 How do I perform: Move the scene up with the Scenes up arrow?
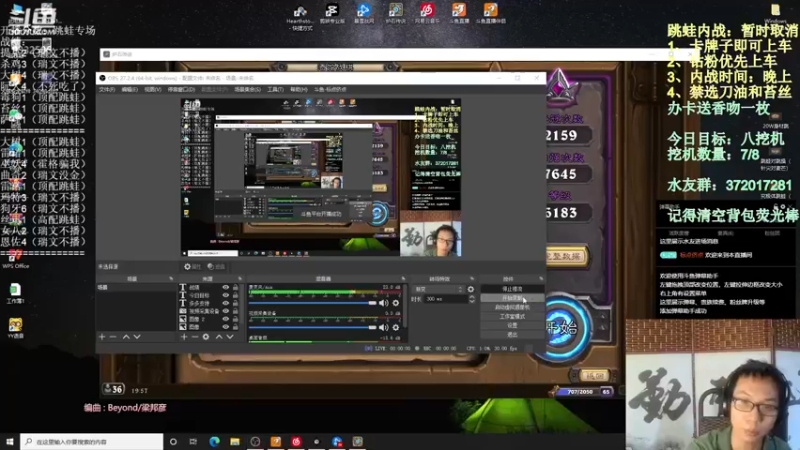click(126, 337)
